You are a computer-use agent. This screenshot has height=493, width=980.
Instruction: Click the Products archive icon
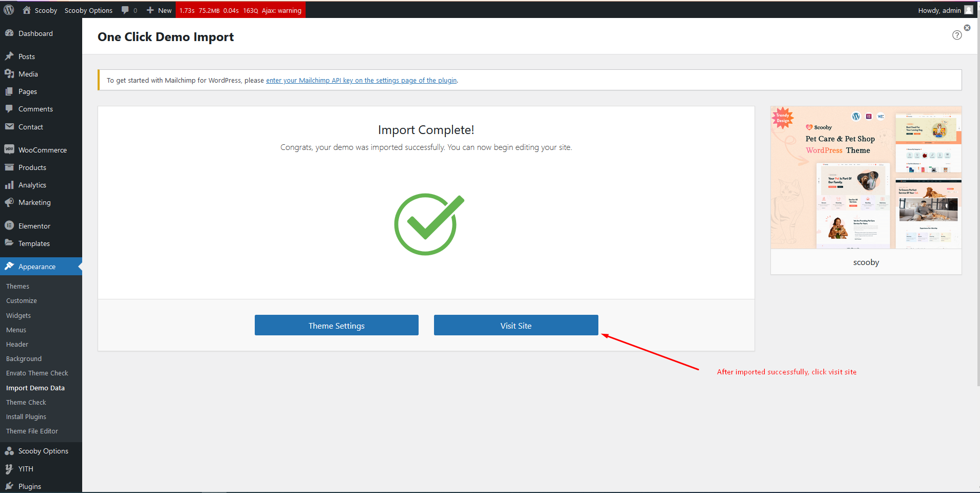click(x=9, y=167)
